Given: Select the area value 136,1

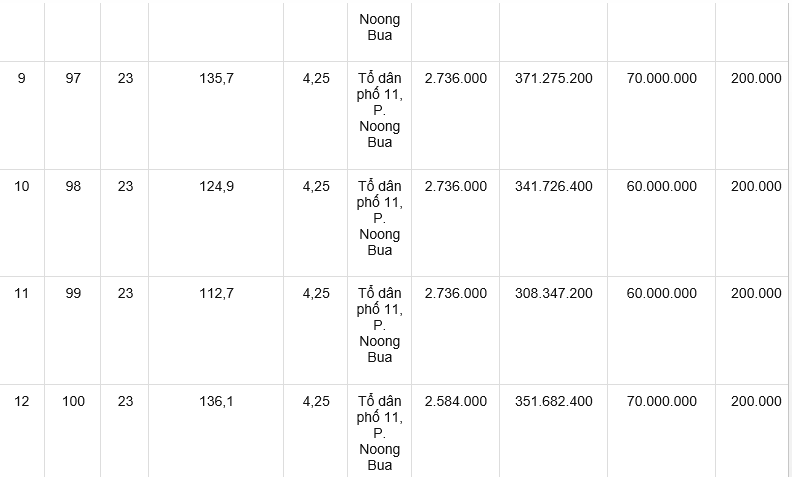Looking at the screenshot, I should (216, 401).
